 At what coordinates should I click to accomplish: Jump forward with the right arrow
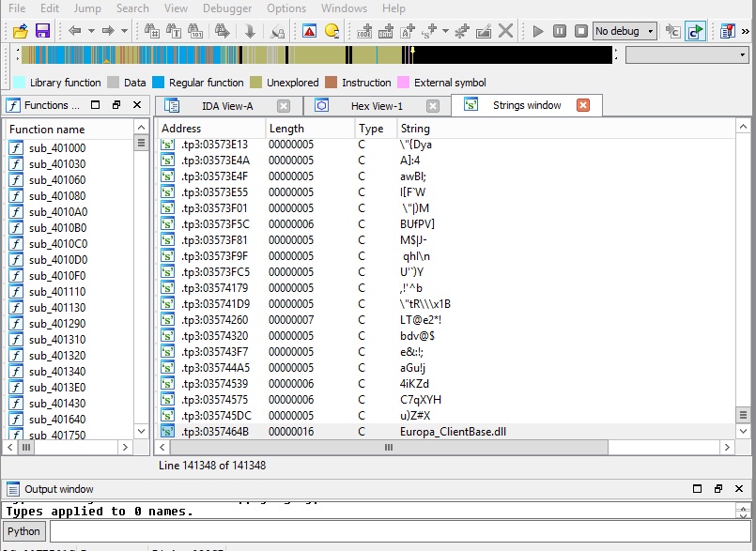click(108, 31)
